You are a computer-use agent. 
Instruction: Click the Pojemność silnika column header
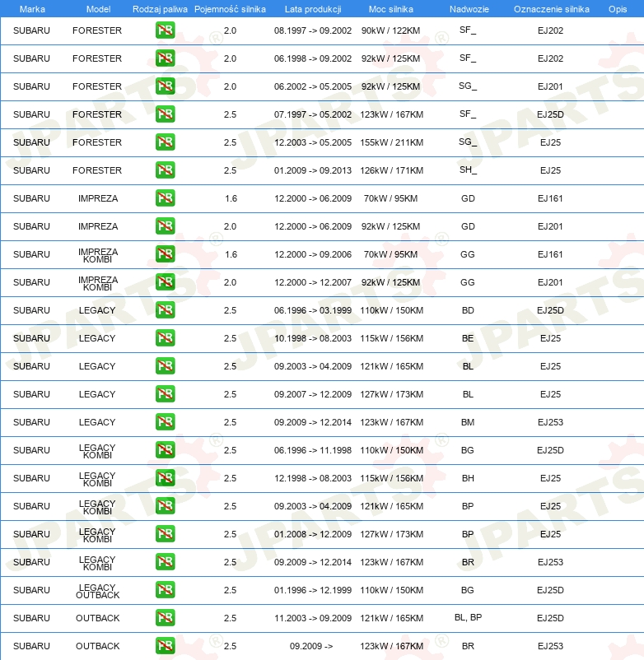pos(230,9)
